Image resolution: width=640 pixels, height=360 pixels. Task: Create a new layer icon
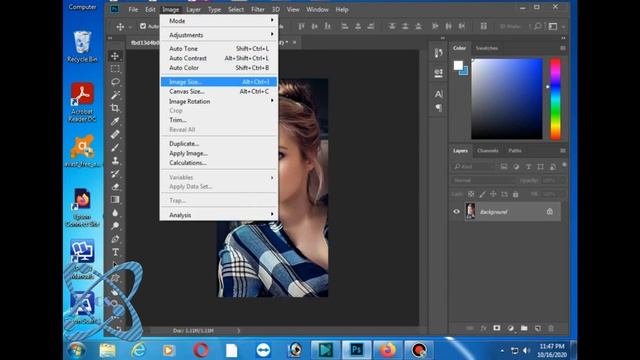538,328
